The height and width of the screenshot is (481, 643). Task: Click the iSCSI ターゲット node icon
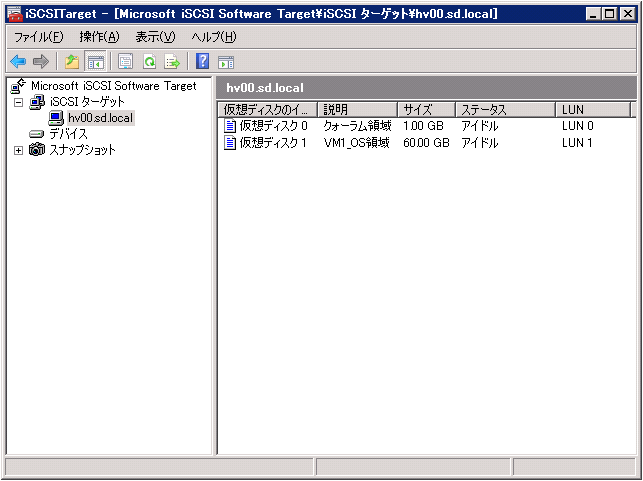click(37, 102)
